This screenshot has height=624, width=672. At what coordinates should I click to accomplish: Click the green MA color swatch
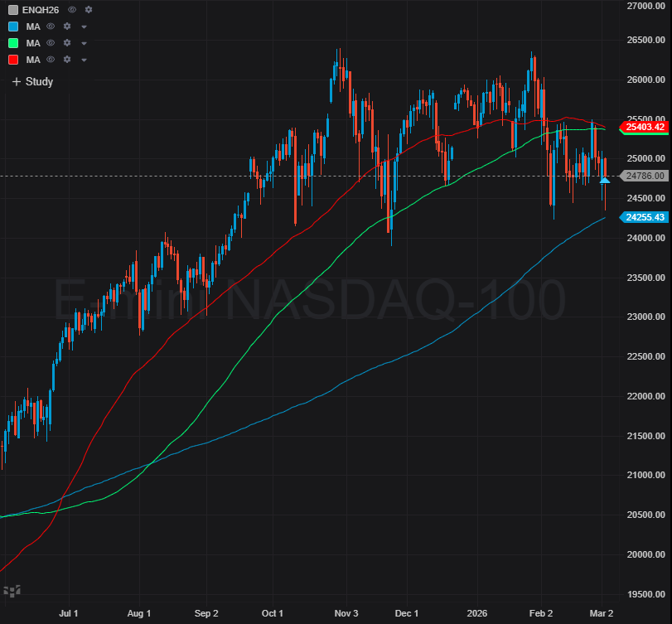click(x=13, y=42)
